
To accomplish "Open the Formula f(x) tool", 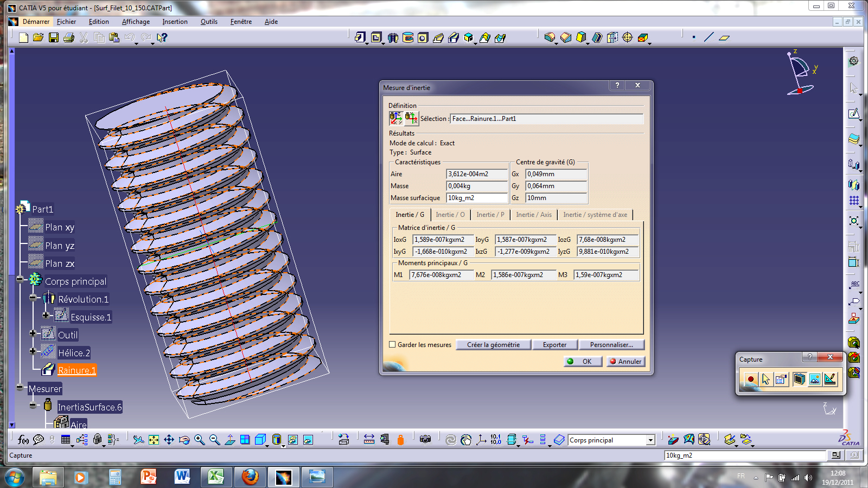I will [x=23, y=440].
